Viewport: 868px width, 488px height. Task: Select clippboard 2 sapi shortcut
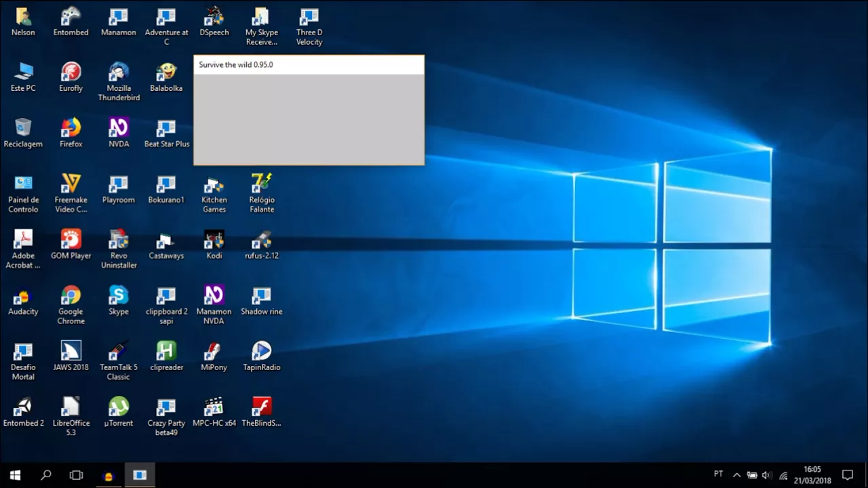pyautogui.click(x=166, y=304)
